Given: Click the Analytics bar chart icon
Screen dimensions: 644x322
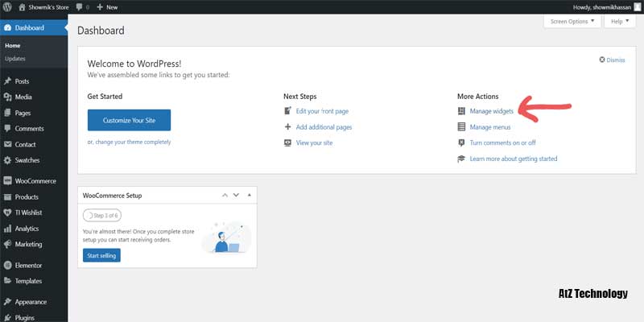Looking at the screenshot, I should [x=7, y=229].
